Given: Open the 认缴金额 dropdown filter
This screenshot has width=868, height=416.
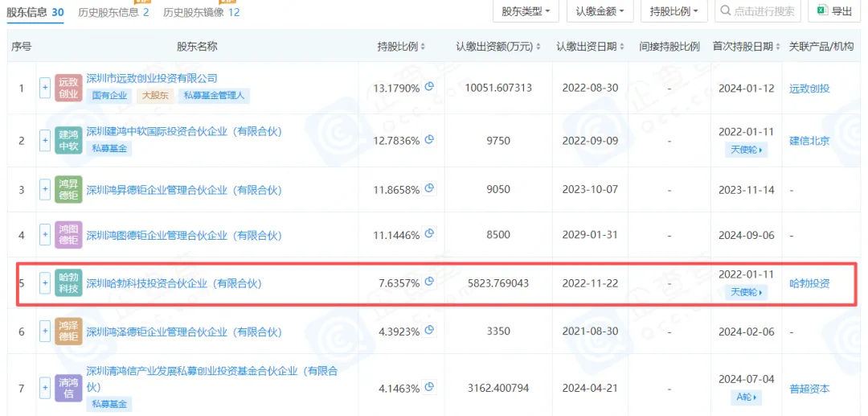Looking at the screenshot, I should coord(600,10).
